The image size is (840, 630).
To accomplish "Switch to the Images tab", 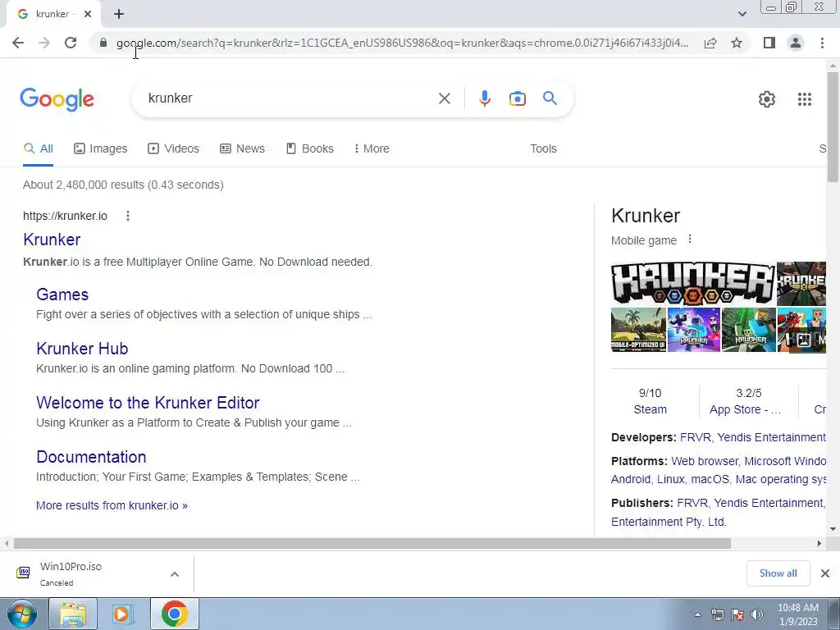I will pos(101,149).
